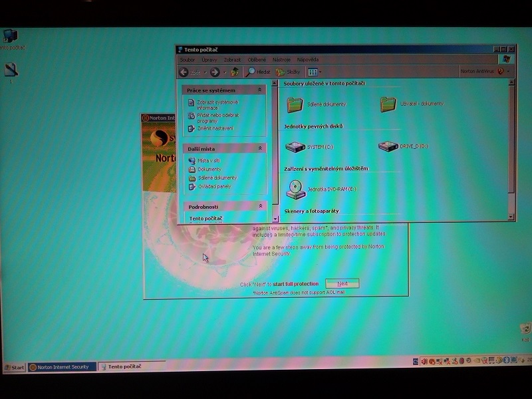Select the DRIVE_D (D:) drive icon

388,146
